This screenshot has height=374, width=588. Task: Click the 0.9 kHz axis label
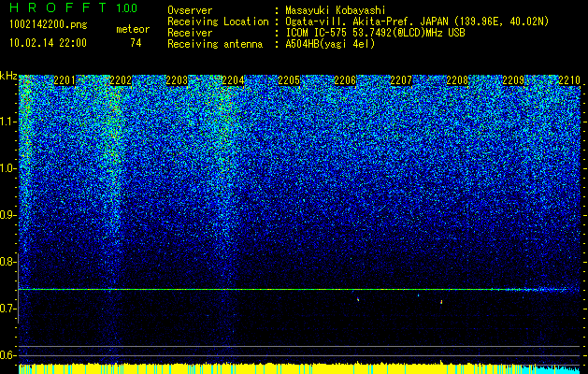click(8, 215)
